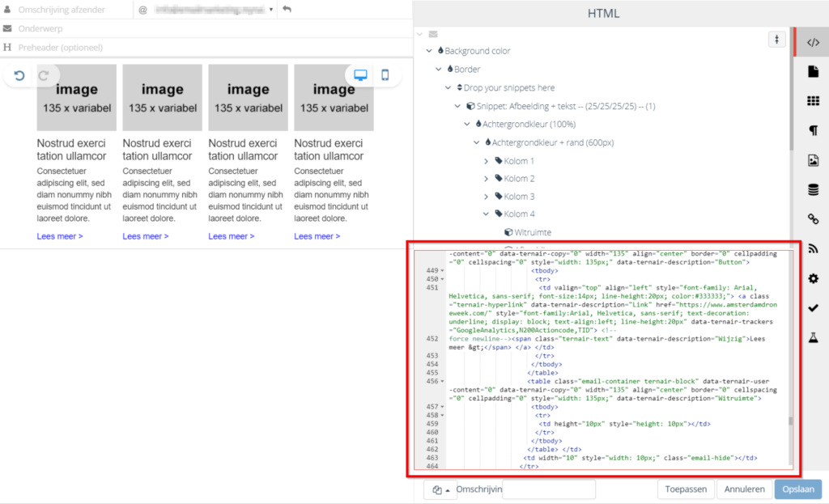The height and width of the screenshot is (504, 829).
Task: Open the hyperlink chain icon in sidebar
Action: pyautogui.click(x=813, y=218)
